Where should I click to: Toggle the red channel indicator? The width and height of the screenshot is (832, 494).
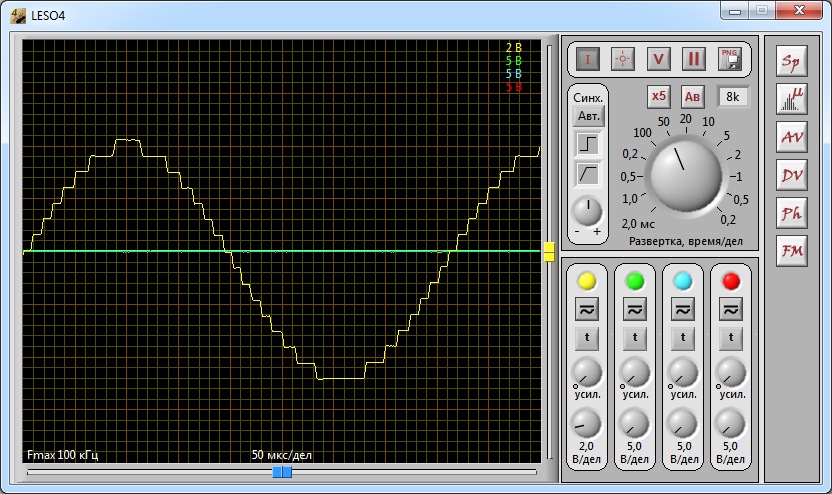(731, 281)
